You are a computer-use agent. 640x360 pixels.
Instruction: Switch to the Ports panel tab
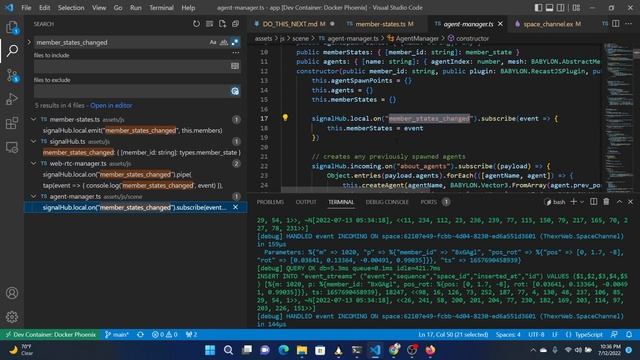(429, 202)
